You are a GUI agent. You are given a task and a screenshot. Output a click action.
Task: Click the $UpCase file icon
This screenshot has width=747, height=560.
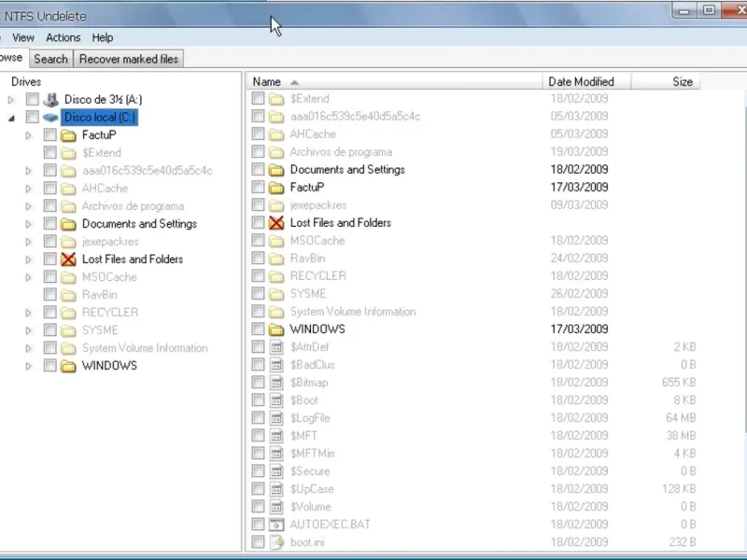[276, 489]
